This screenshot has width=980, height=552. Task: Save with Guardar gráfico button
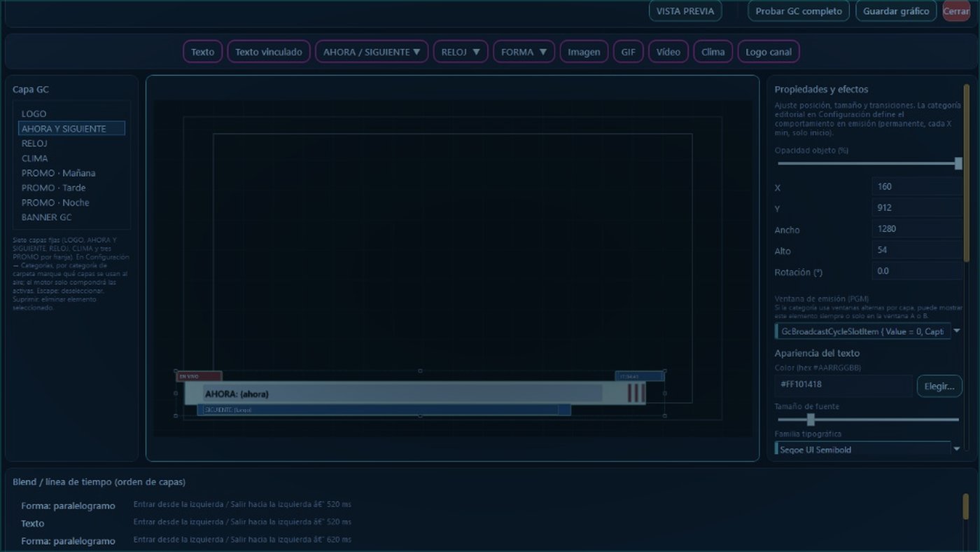tap(896, 11)
